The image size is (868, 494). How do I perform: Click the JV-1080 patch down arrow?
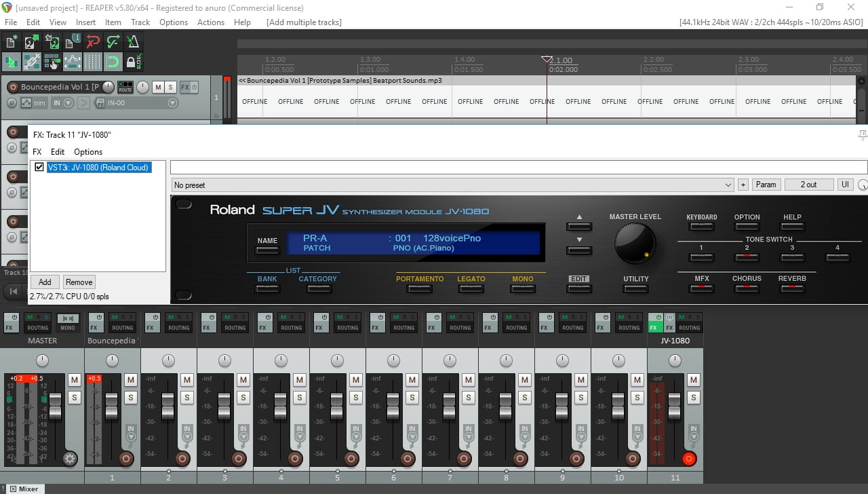(579, 249)
